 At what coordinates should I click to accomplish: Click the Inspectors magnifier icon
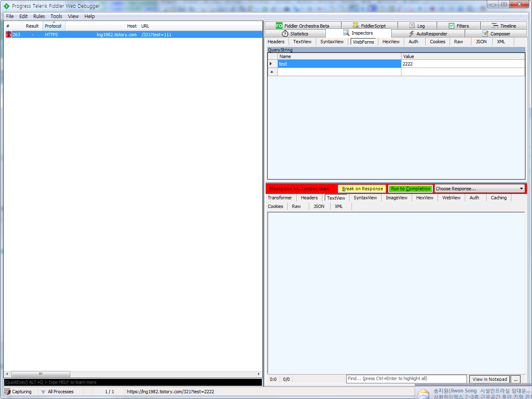[x=346, y=33]
